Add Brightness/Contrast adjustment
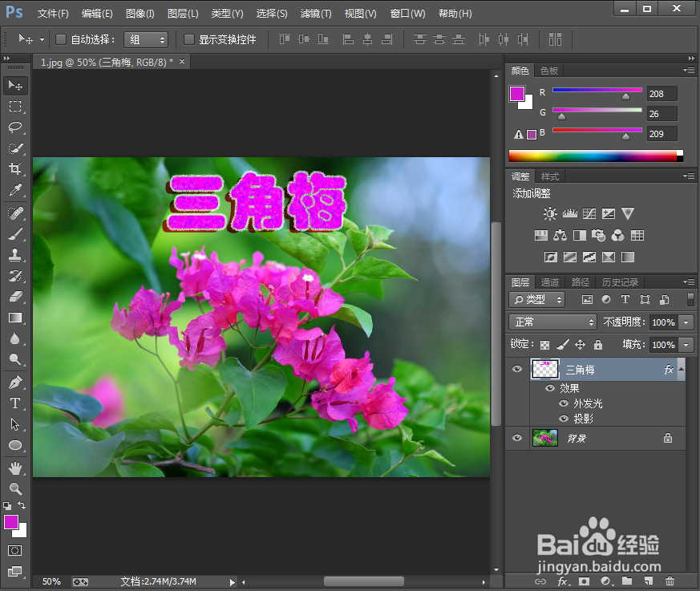The image size is (700, 591). (550, 213)
